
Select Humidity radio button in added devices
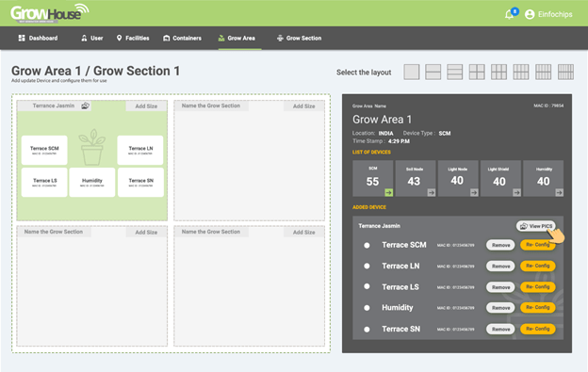click(x=367, y=308)
